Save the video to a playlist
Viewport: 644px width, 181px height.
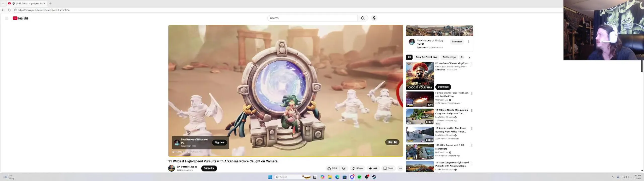click(x=388, y=168)
